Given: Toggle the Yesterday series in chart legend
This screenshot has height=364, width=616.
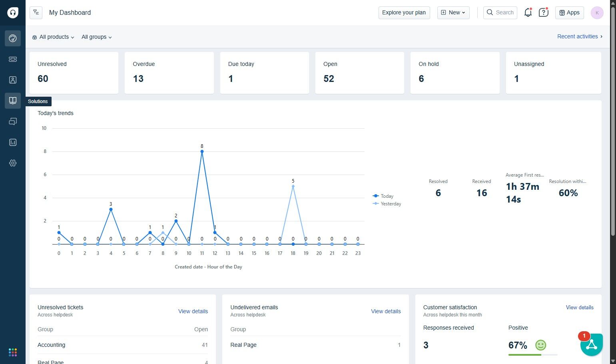Looking at the screenshot, I should [x=387, y=204].
